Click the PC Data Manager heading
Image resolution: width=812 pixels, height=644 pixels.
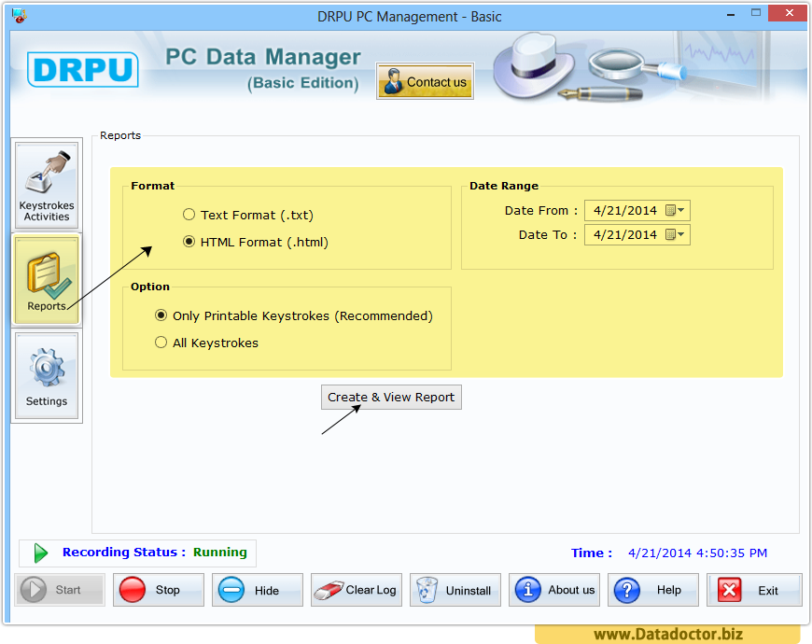[x=263, y=57]
